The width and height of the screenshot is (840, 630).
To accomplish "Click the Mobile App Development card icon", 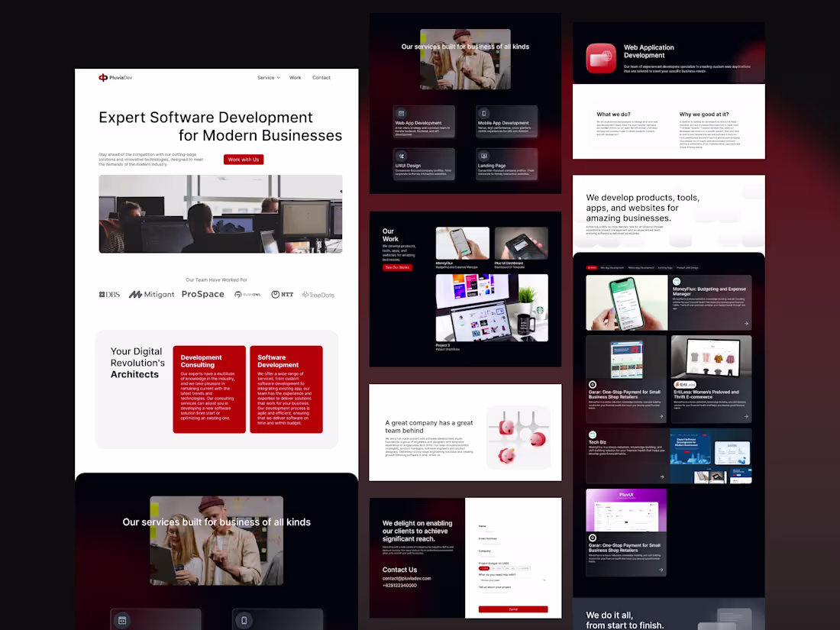I will pyautogui.click(x=483, y=114).
